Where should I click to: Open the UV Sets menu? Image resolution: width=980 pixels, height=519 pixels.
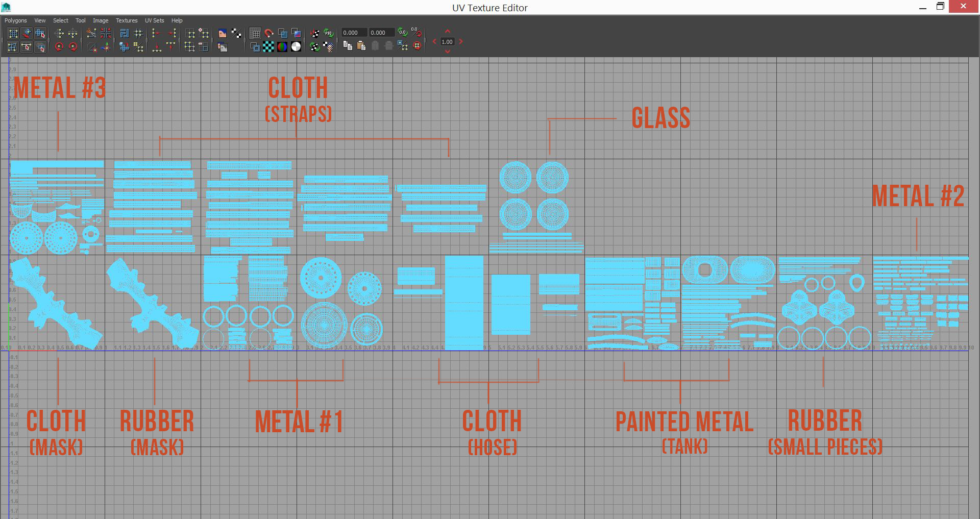pyautogui.click(x=155, y=20)
